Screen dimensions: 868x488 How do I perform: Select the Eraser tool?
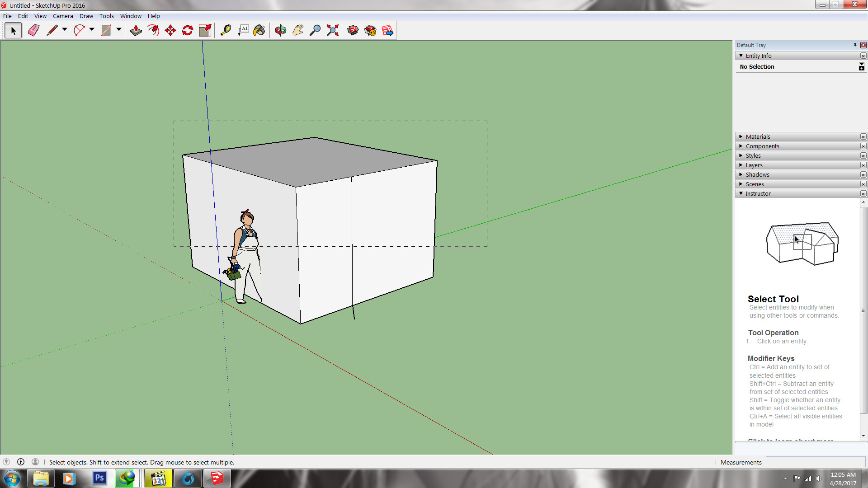tap(33, 30)
